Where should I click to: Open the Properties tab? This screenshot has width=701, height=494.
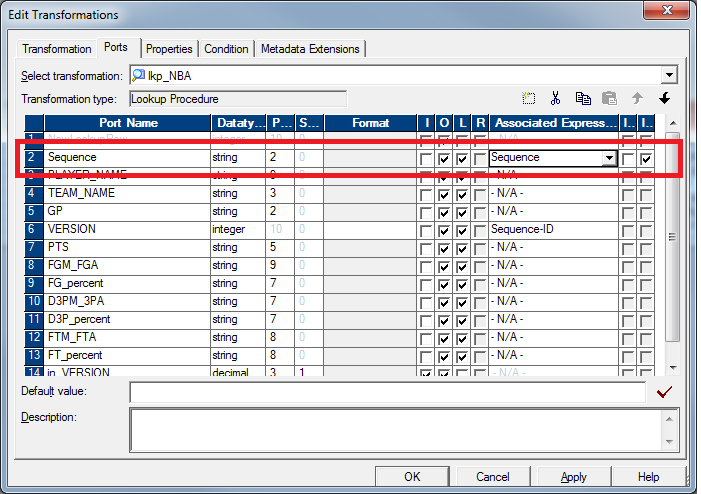pyautogui.click(x=169, y=49)
